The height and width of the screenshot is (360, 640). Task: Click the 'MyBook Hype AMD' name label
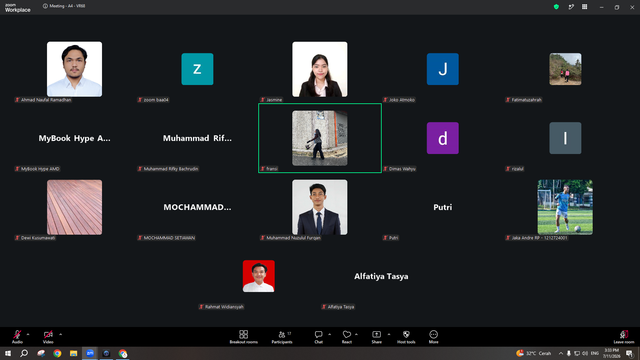[x=37, y=169]
